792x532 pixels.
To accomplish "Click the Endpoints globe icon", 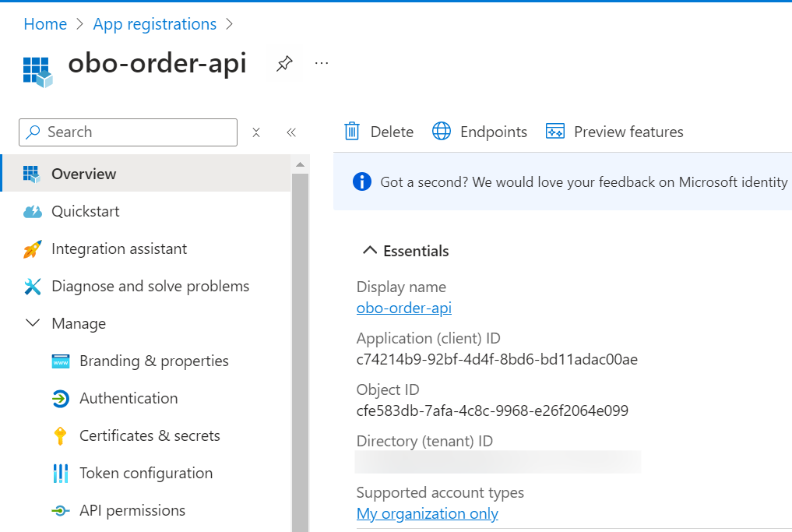I will (x=442, y=131).
